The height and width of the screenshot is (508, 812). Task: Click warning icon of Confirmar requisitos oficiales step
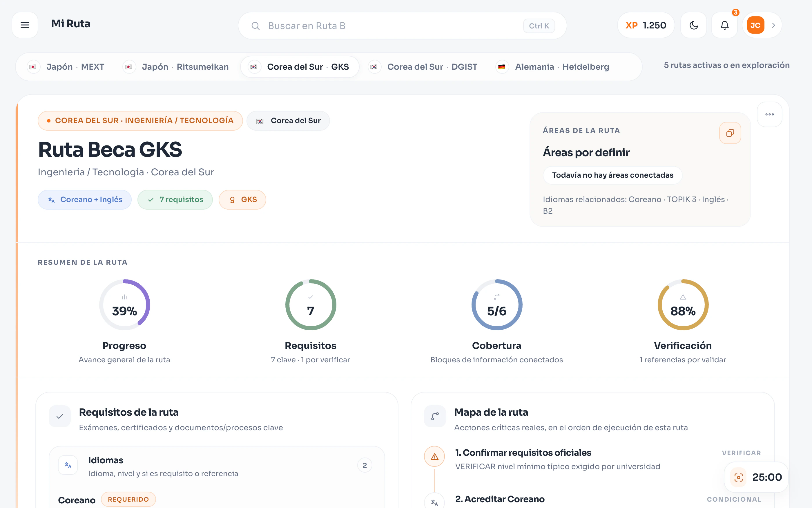434,457
